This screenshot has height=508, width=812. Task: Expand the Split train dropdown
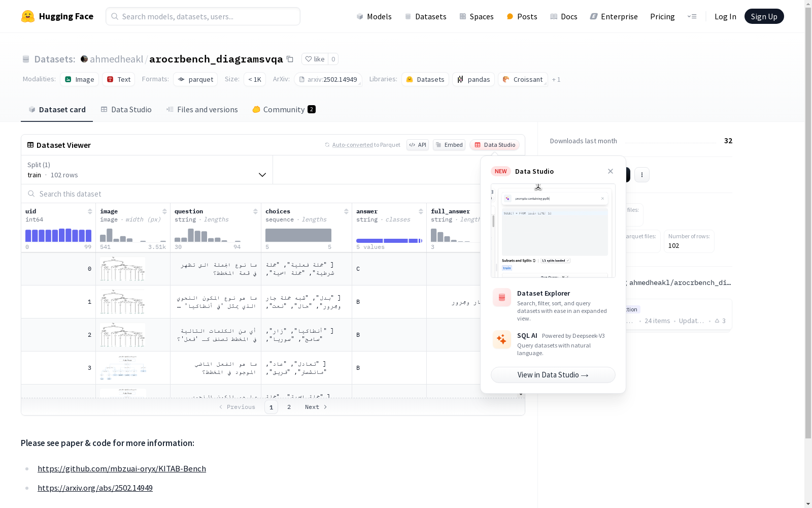click(x=147, y=170)
